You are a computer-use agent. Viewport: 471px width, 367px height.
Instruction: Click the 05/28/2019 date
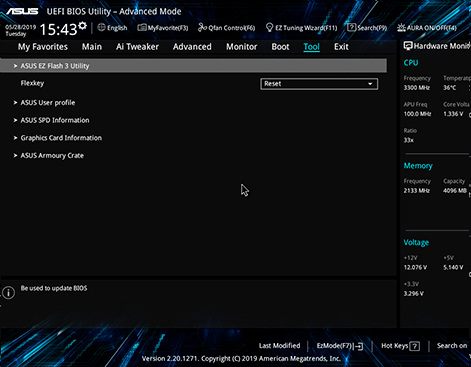pyautogui.click(x=20, y=27)
